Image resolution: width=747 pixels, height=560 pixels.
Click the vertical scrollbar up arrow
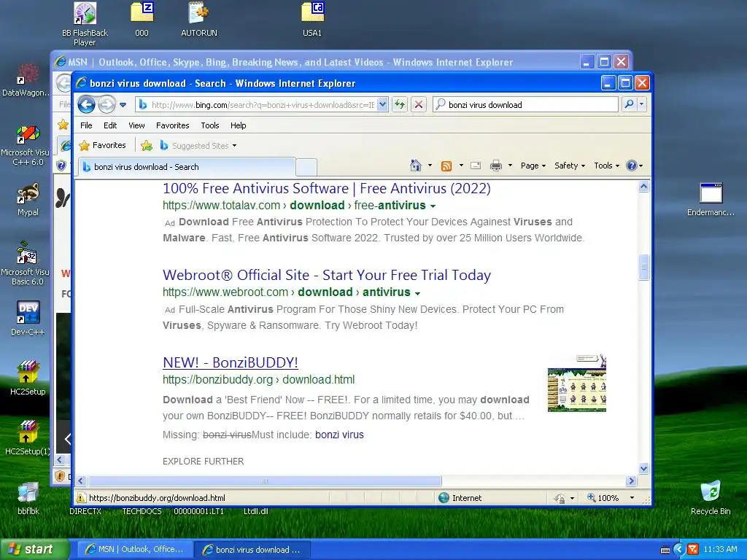pos(643,187)
